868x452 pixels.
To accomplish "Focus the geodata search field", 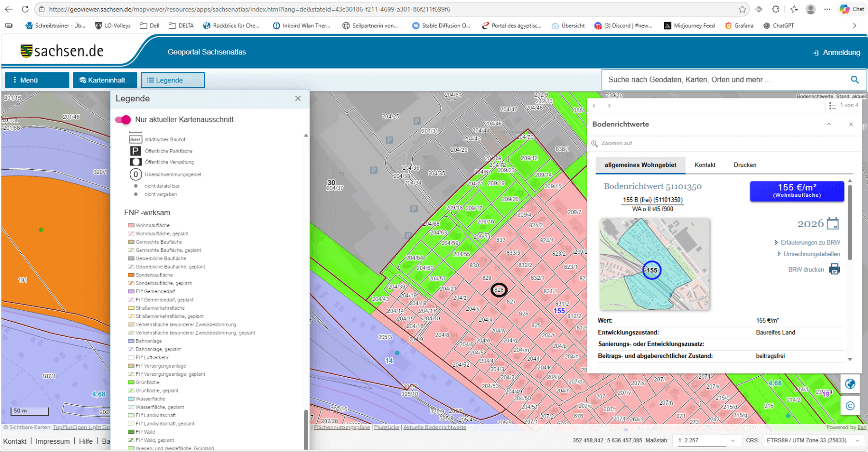I will 726,80.
